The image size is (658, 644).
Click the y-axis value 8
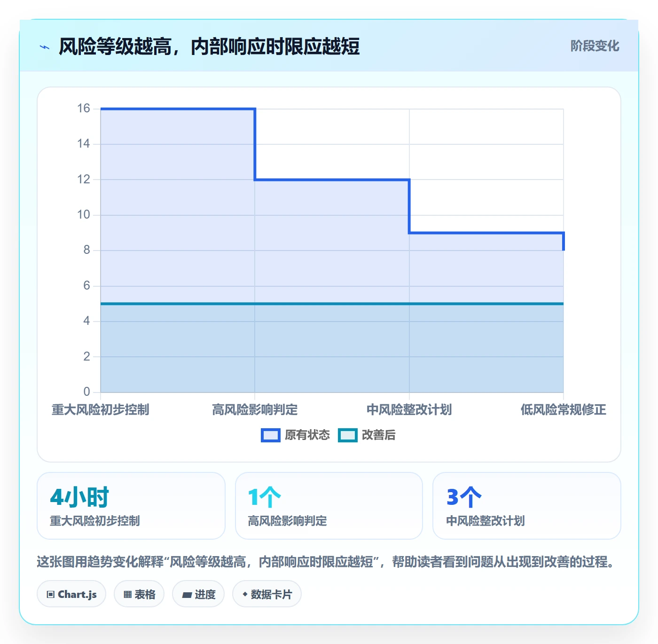(x=87, y=250)
